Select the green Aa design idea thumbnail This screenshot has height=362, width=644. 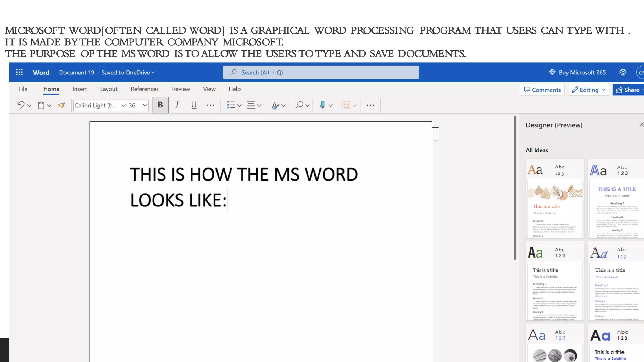pos(555,281)
